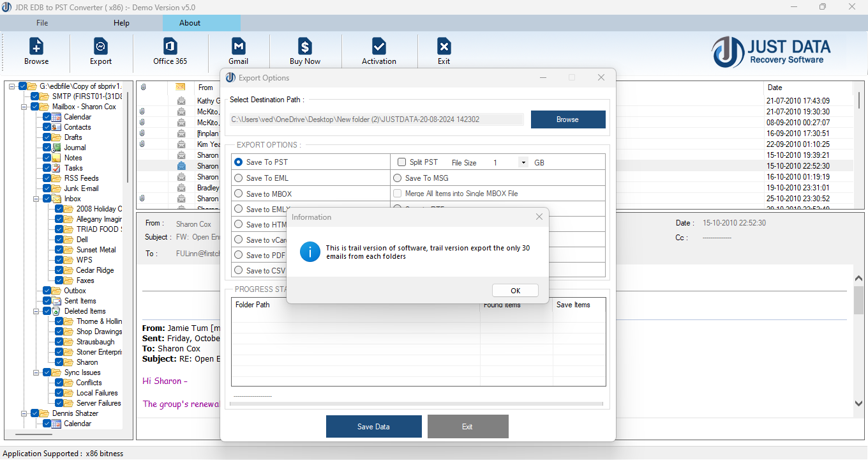The width and height of the screenshot is (868, 460).
Task: Click the Exit toolbar icon
Action: 444,50
